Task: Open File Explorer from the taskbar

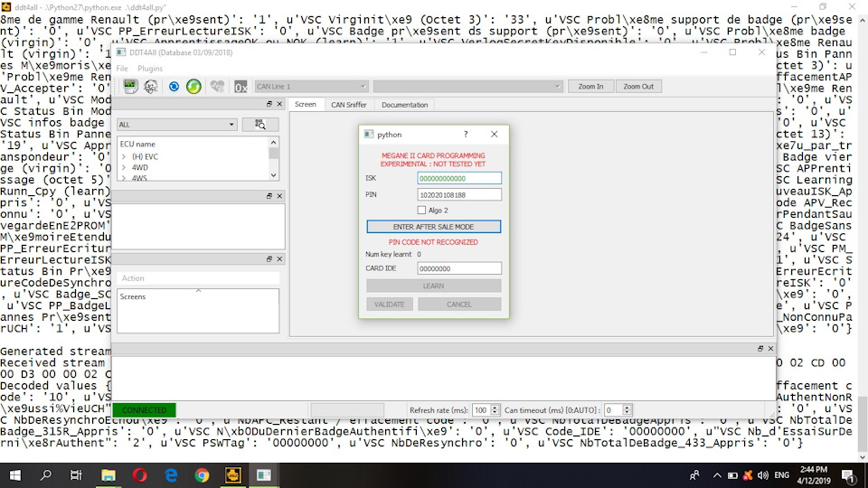Action: (108, 475)
